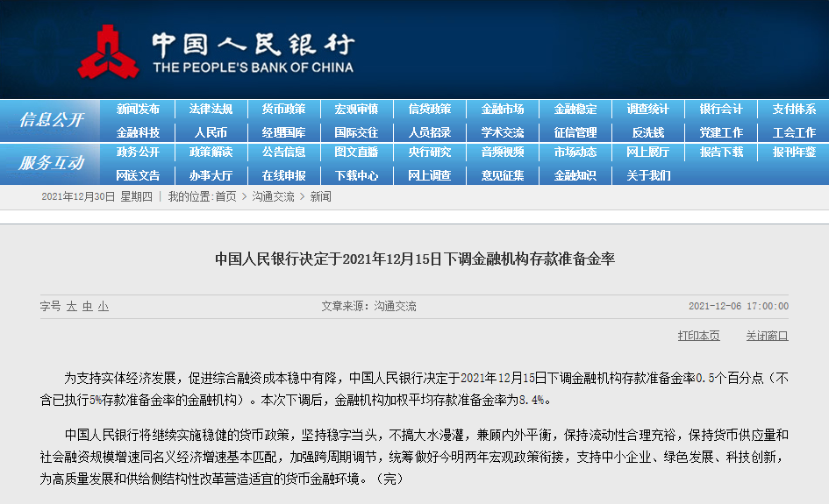The image size is (829, 504).
Task: Open the 政务公开 service link
Action: (138, 153)
